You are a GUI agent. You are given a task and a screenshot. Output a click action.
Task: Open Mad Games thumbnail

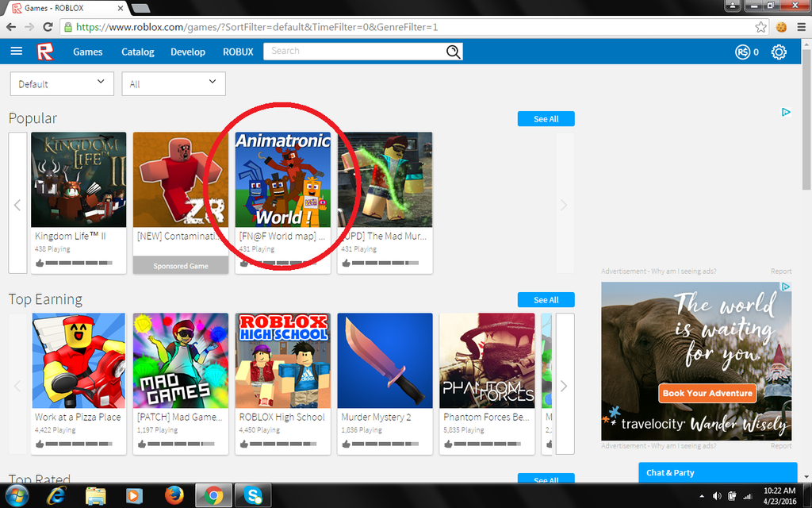[181, 360]
